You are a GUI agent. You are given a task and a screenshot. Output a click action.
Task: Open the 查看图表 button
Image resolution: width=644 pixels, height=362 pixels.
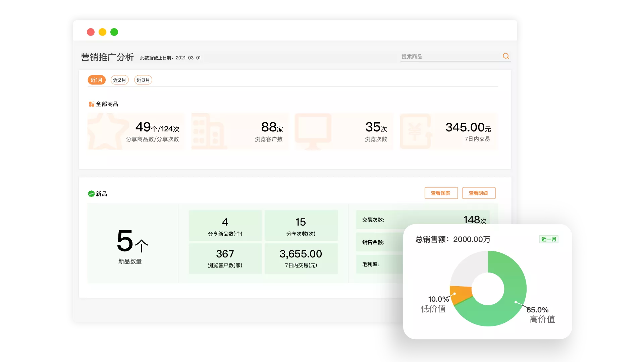(x=441, y=193)
